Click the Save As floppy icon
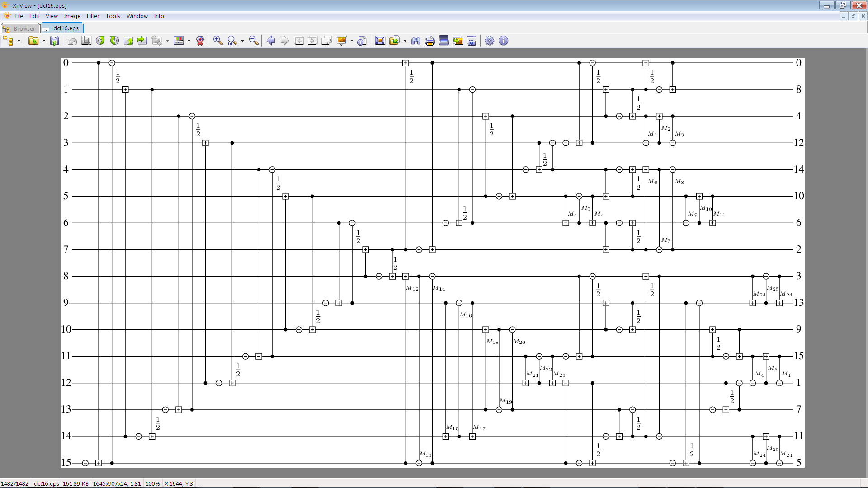Screen dimensions: 868x488 (x=54, y=41)
